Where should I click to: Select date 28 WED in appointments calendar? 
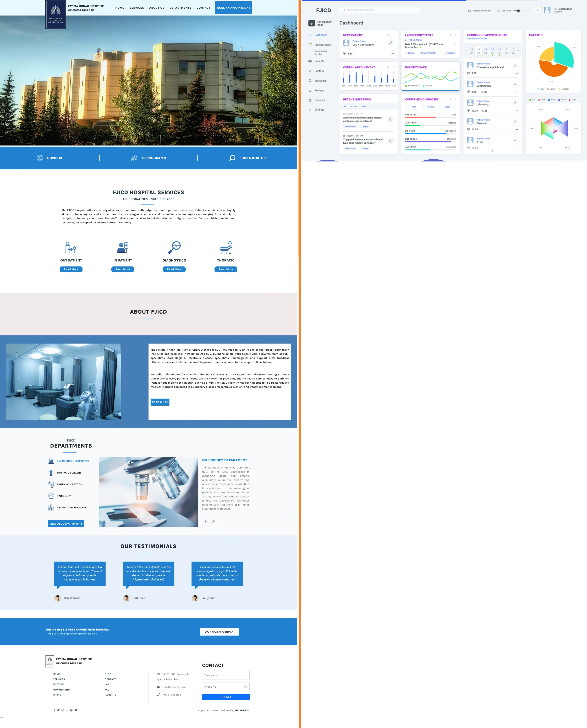pyautogui.click(x=485, y=51)
